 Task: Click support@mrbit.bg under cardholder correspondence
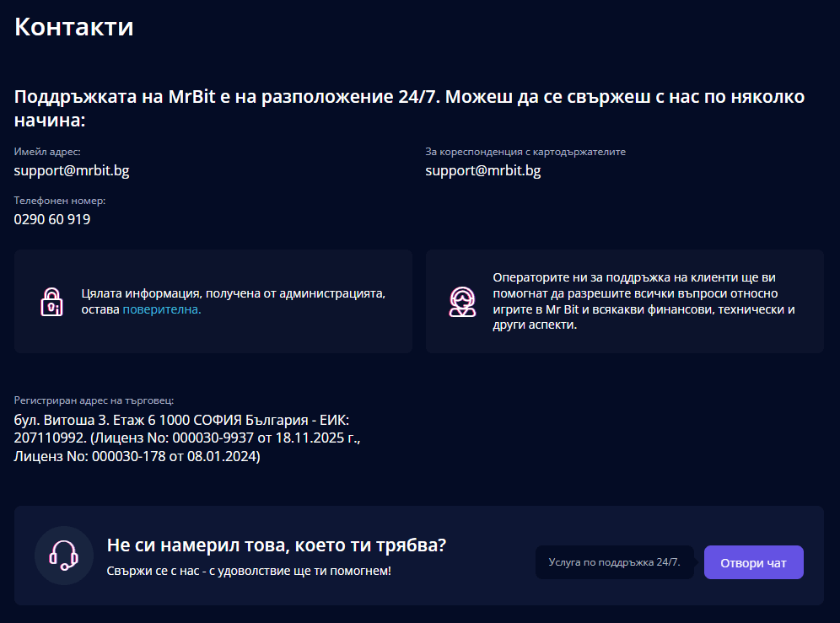tap(483, 170)
